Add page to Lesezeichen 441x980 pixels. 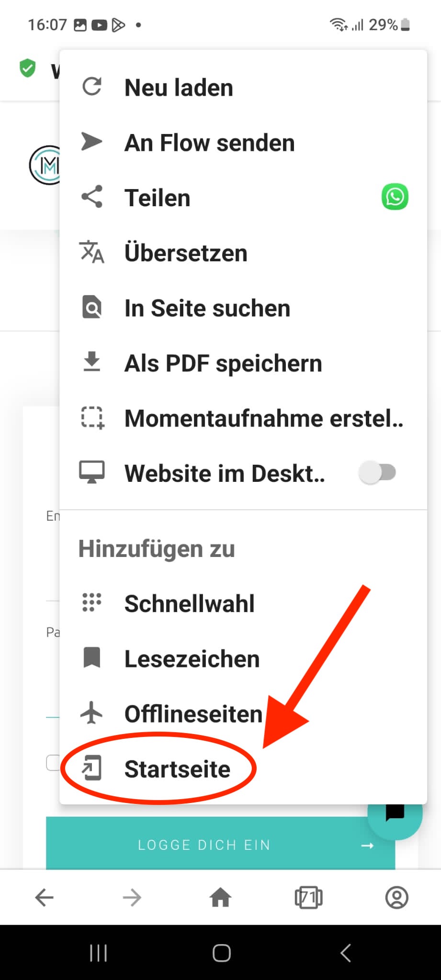coord(192,659)
